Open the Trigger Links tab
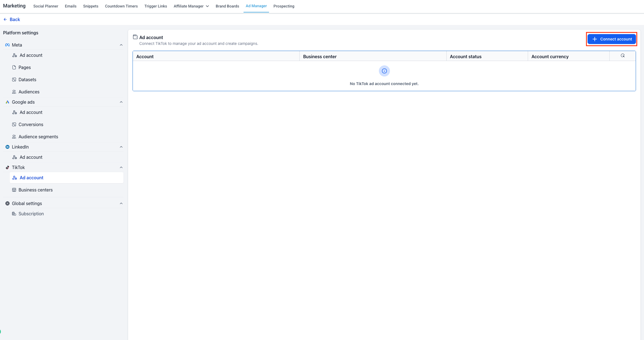Viewport: 644px width, 340px height. [156, 6]
